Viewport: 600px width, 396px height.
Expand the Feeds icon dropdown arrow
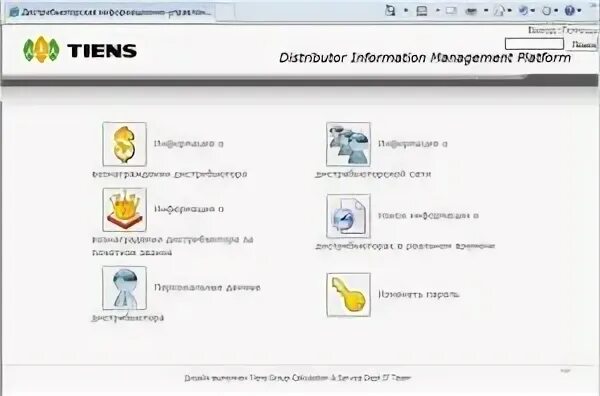437,11
